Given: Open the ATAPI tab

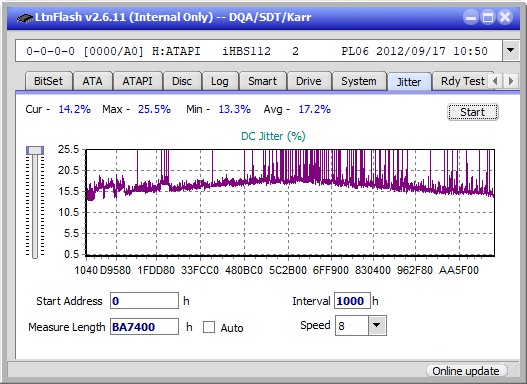Looking at the screenshot, I should [137, 81].
